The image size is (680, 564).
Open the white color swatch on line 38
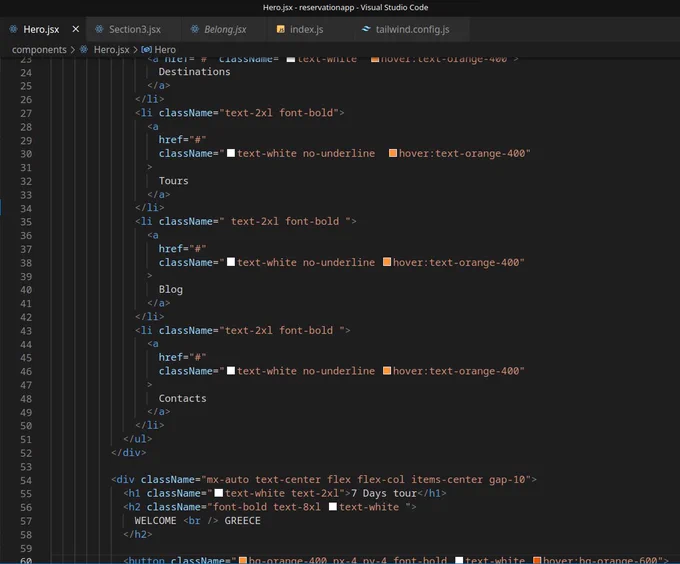pyautogui.click(x=231, y=262)
